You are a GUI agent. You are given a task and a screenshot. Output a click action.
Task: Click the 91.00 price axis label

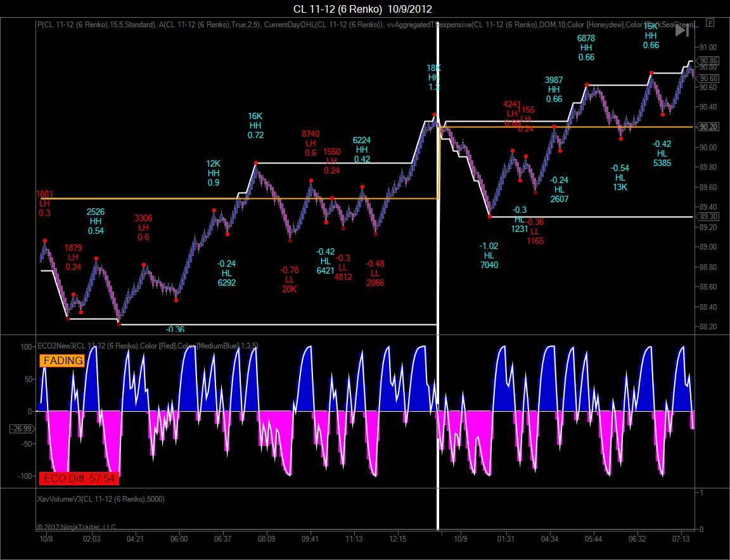tap(708, 48)
